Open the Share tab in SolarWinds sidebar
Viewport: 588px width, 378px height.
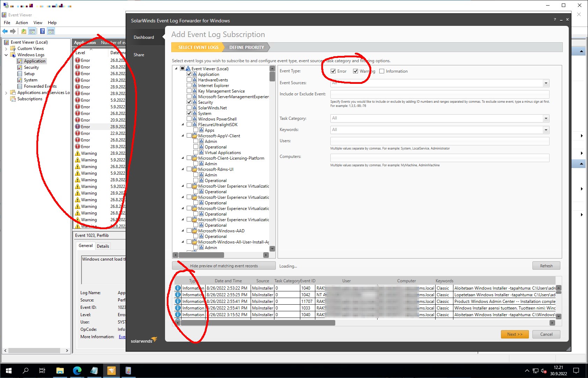click(139, 55)
